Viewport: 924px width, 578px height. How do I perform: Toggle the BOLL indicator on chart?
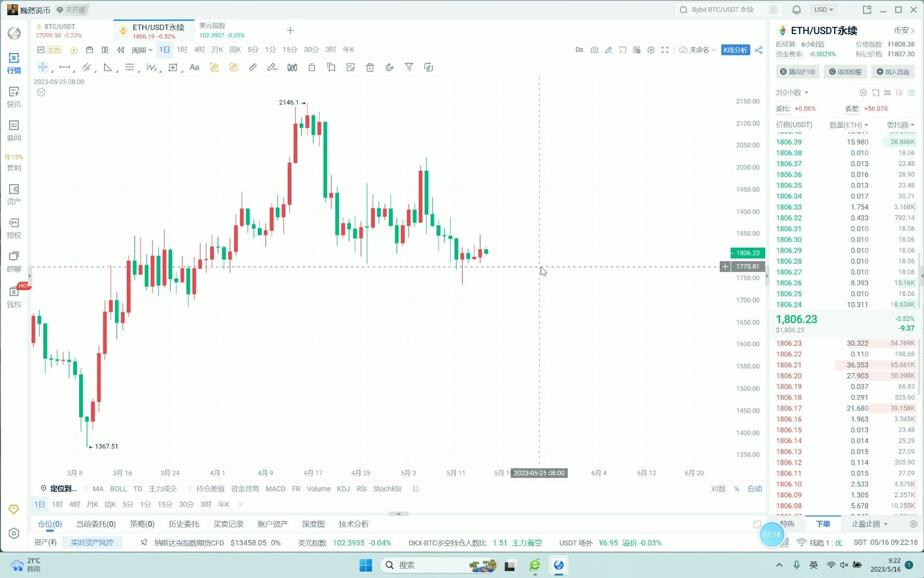118,489
